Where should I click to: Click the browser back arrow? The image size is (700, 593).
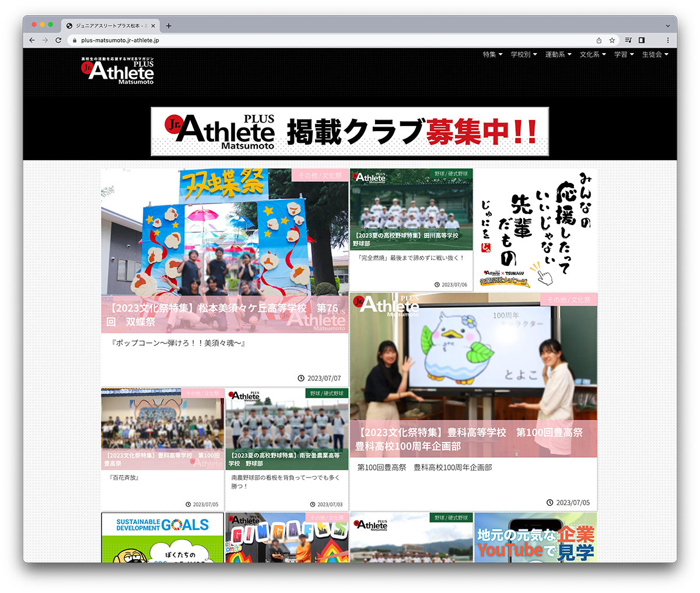tap(32, 40)
